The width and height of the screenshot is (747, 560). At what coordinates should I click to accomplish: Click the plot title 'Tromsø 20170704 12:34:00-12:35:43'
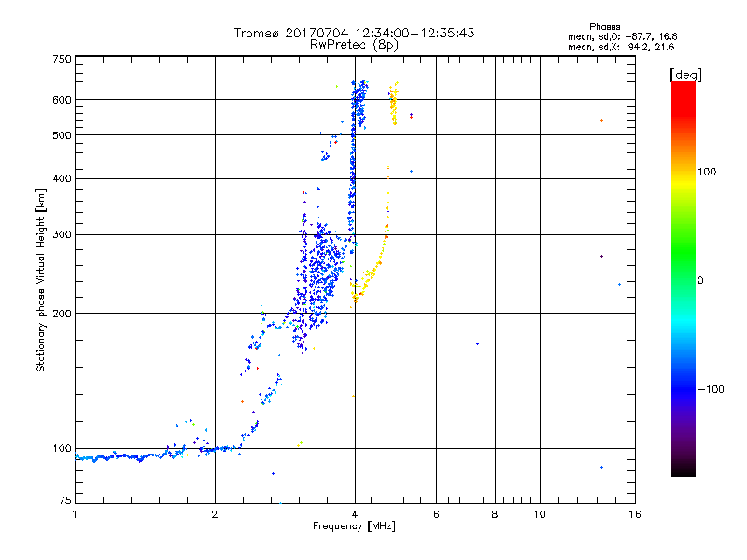tap(354, 33)
